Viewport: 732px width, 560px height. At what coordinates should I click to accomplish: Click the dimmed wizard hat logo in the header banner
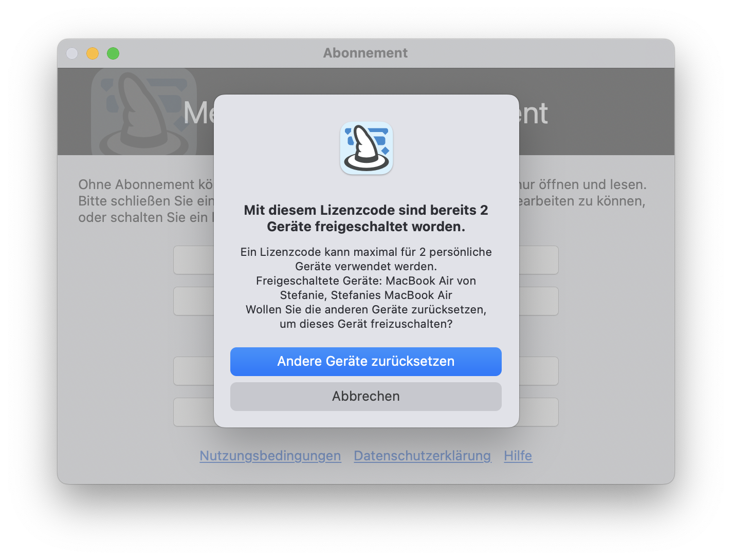pos(144,112)
